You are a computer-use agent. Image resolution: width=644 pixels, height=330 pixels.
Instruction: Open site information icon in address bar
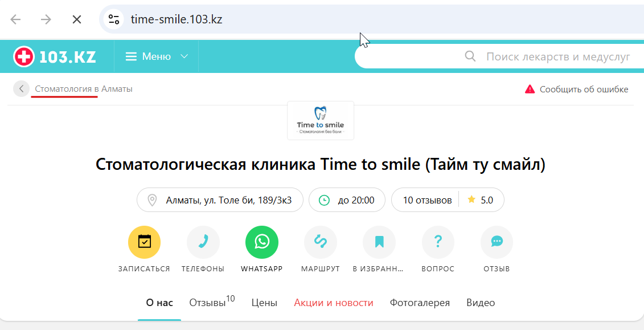tap(114, 19)
